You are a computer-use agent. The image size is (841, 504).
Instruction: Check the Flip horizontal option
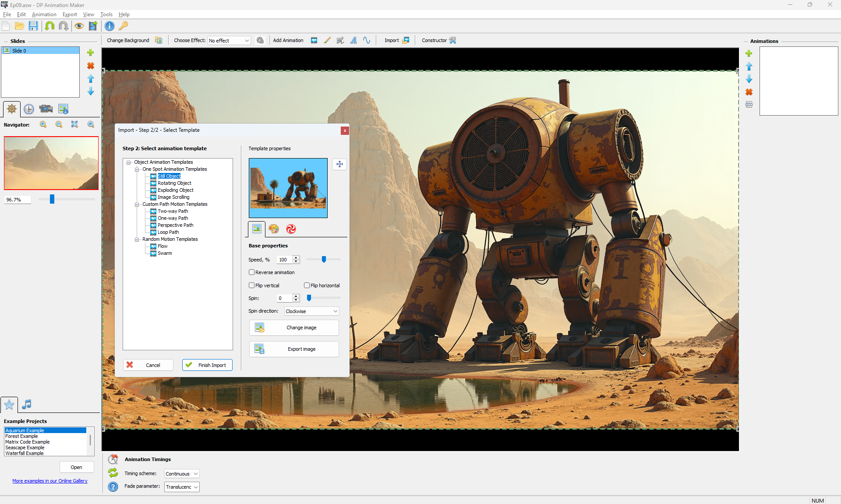307,285
